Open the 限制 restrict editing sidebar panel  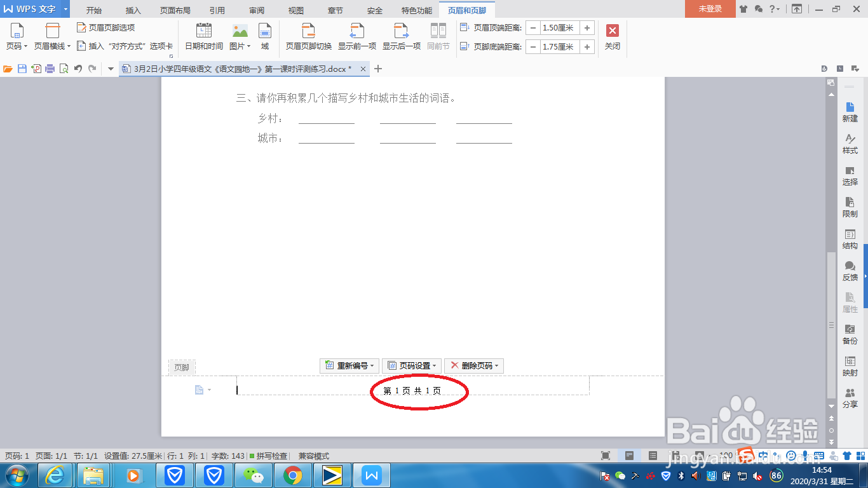(850, 207)
